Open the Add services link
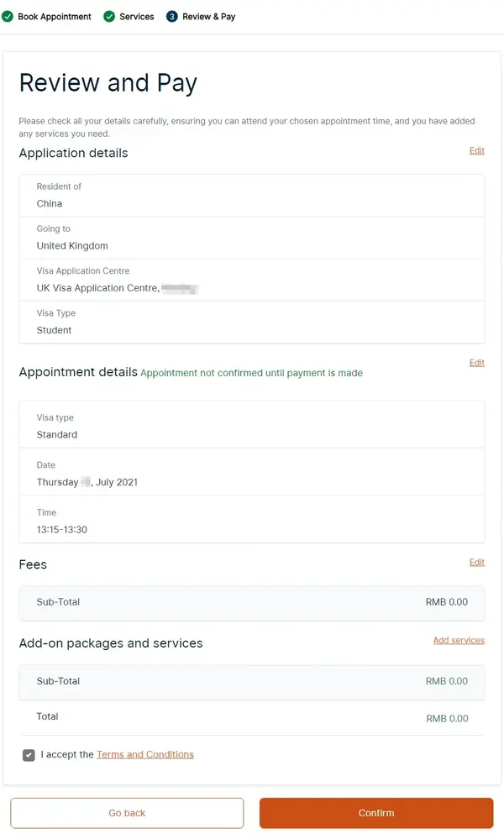The image size is (504, 839). tap(459, 641)
